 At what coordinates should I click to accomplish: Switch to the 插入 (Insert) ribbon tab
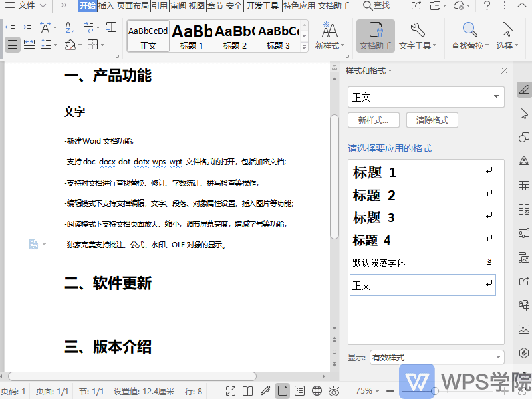coord(108,5)
